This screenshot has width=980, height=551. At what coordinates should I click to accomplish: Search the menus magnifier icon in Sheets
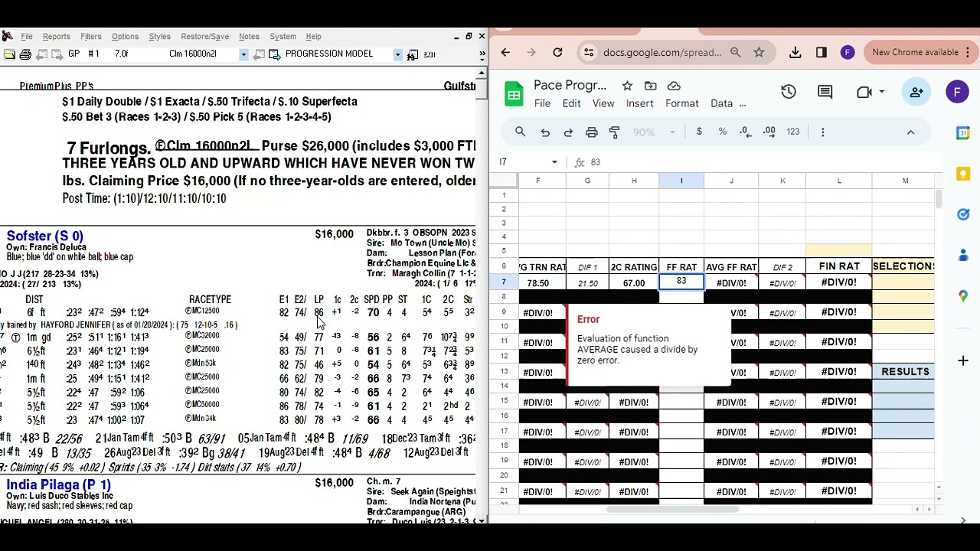click(520, 132)
